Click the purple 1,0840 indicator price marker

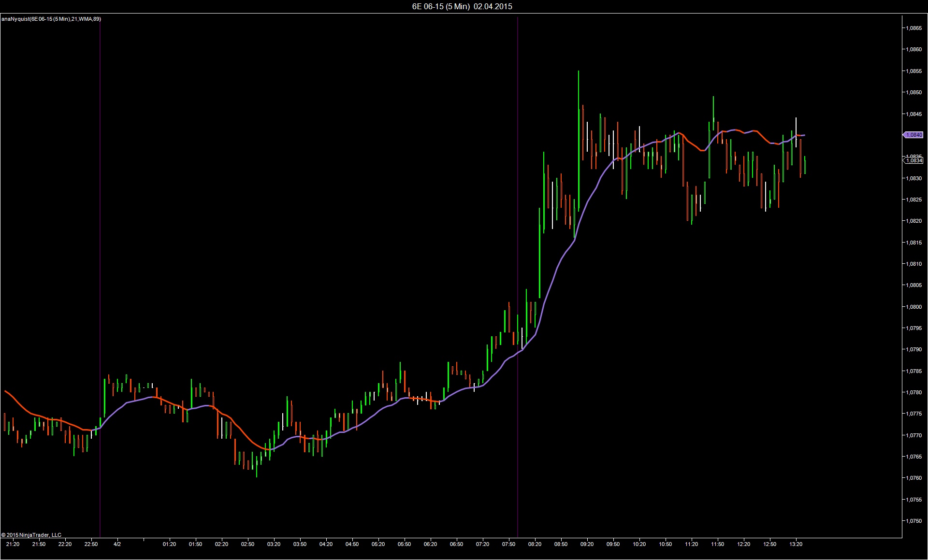tap(913, 135)
